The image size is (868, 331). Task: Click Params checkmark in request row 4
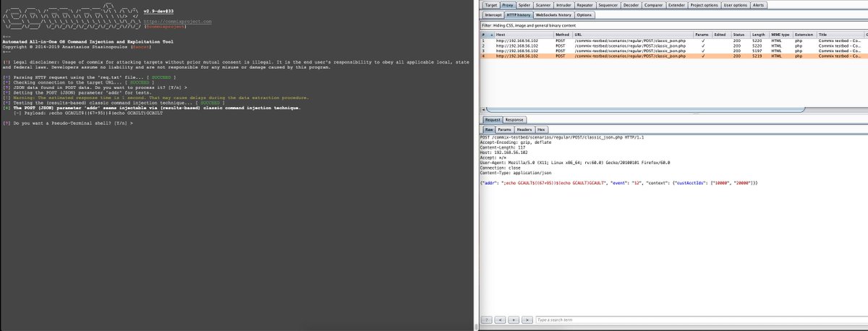click(x=704, y=56)
